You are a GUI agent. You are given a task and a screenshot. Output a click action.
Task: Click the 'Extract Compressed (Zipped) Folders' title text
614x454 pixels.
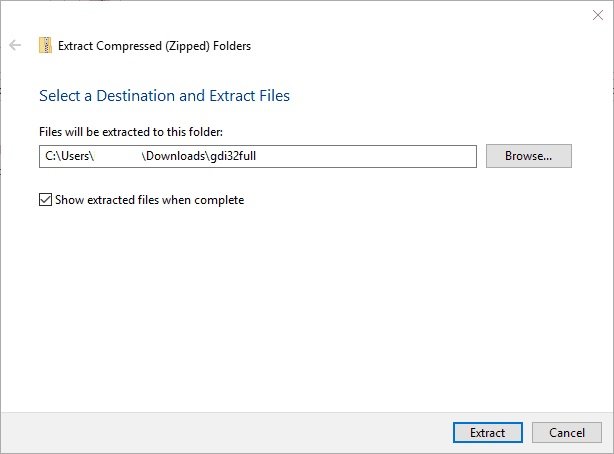pos(155,45)
